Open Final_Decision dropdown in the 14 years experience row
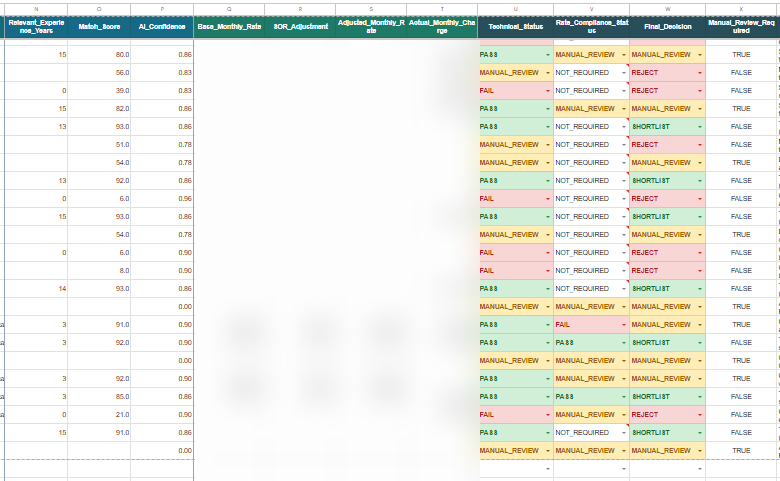This screenshot has width=780, height=481. (x=699, y=289)
